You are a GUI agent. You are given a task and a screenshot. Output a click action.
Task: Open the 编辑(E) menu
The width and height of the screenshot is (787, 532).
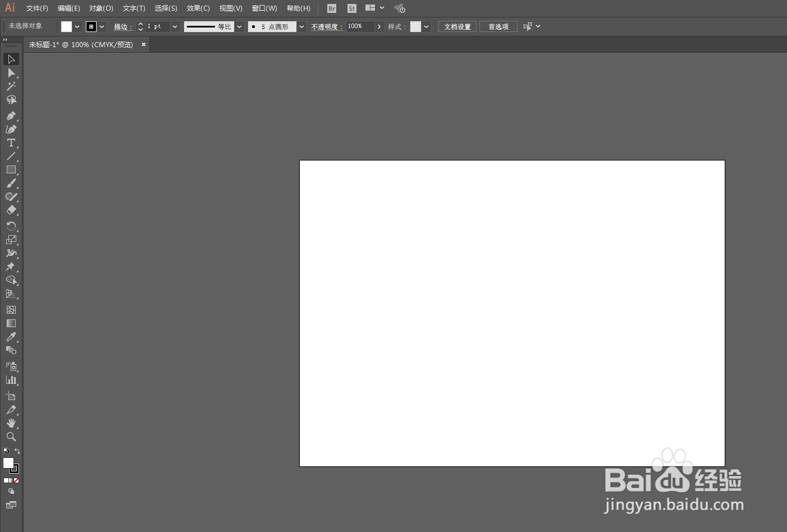coord(69,8)
